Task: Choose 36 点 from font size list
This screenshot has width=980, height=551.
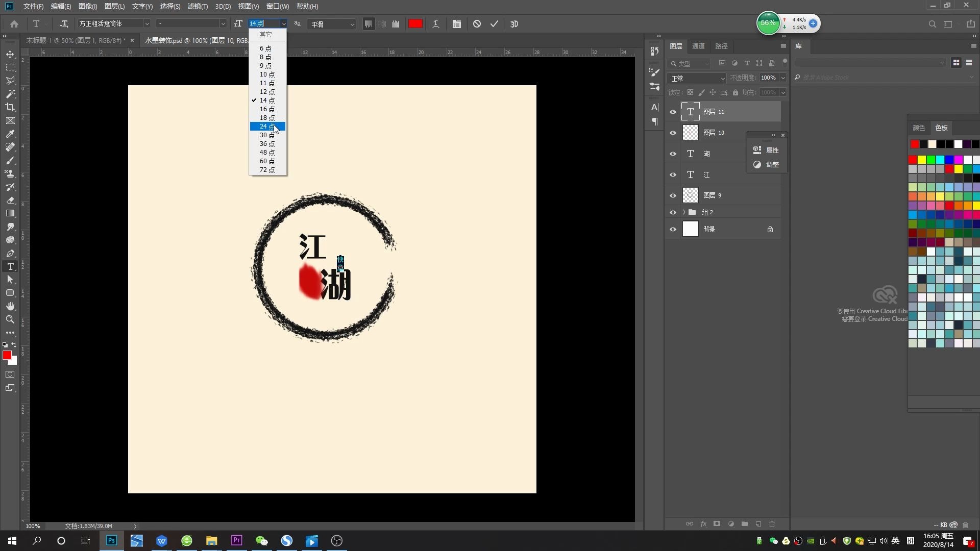Action: (x=267, y=144)
